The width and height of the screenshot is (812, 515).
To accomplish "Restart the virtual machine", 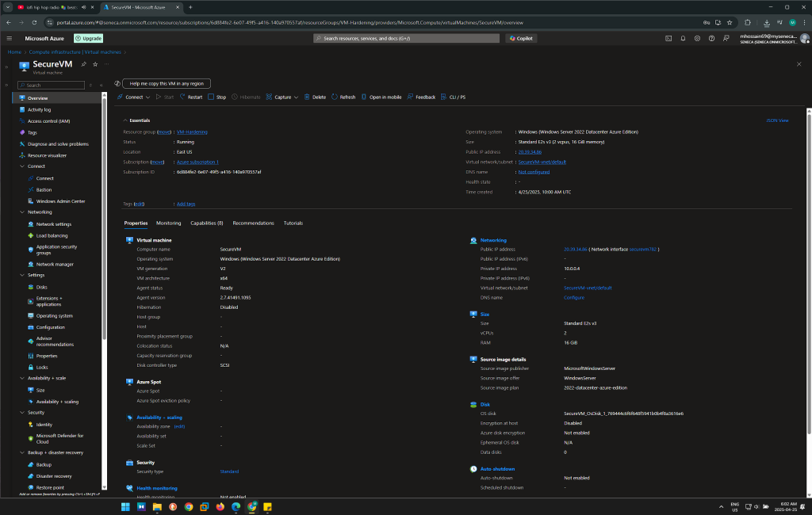I will pos(191,97).
